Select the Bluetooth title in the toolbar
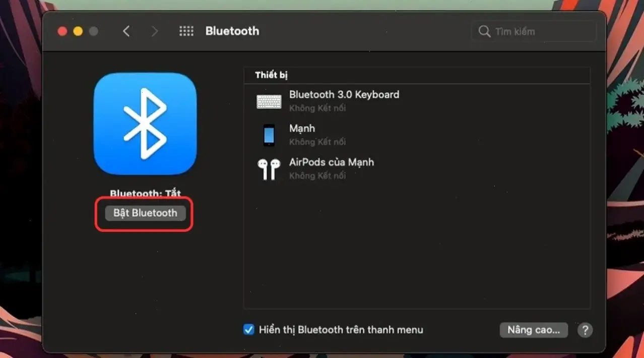The height and width of the screenshot is (358, 644). tap(232, 31)
